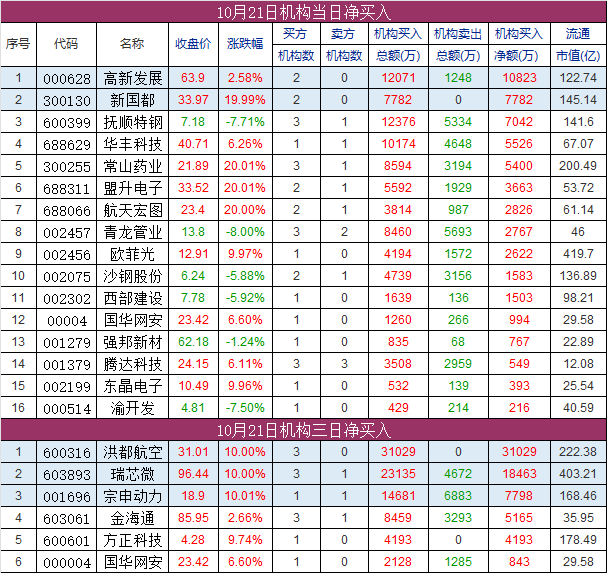Click the 净额(万) header cell
Image resolution: width=607 pixels, height=573 pixels.
[x=519, y=56]
